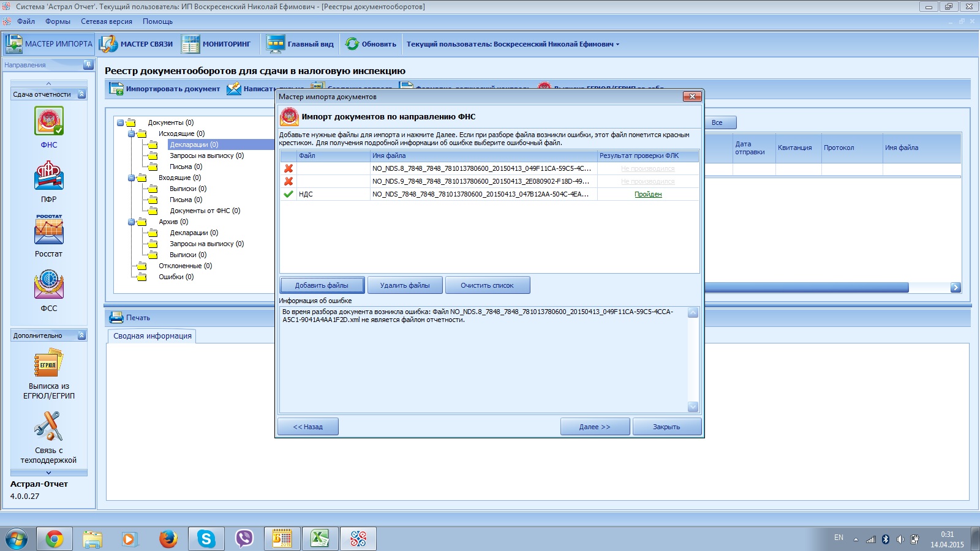Open Мастер связи toolbar button

tap(137, 44)
